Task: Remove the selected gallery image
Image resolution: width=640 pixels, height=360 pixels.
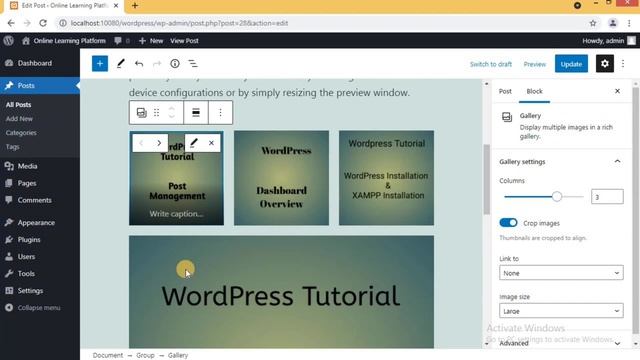Action: [x=211, y=143]
